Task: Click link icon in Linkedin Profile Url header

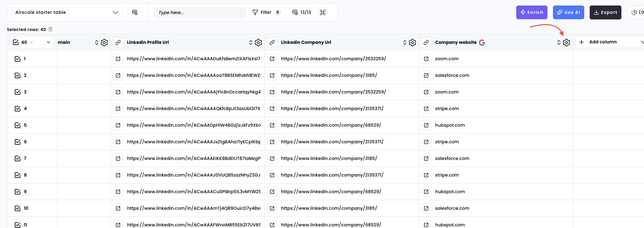Action: [x=118, y=42]
